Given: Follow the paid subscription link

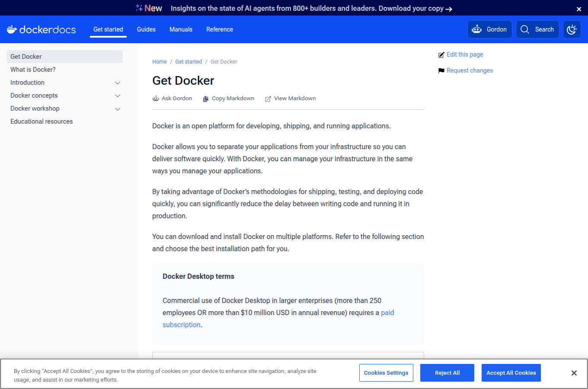Looking at the screenshot, I should (x=387, y=312).
